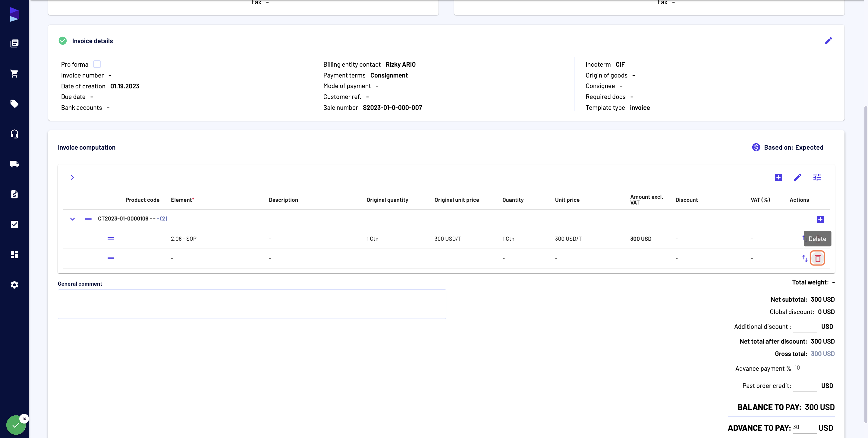868x438 pixels.
Task: Click the dollar icon beside Based on
Action: (756, 147)
